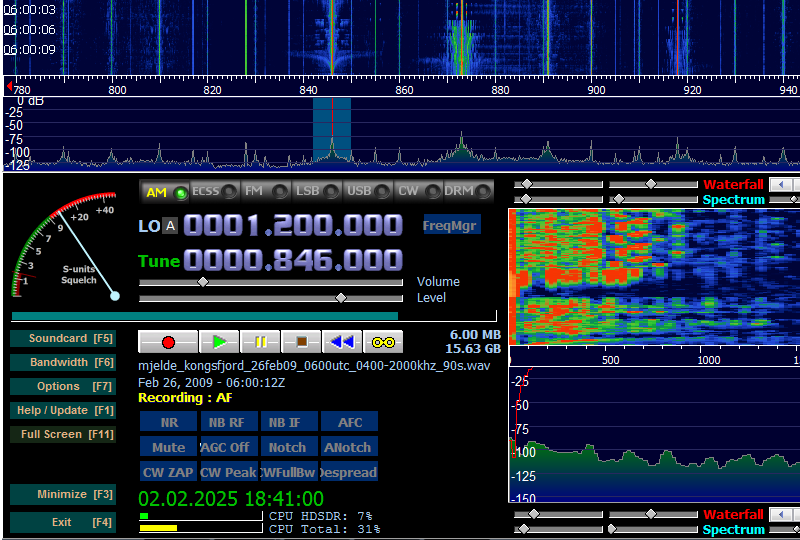Image resolution: width=800 pixels, height=540 pixels.
Task: Click first upper Waterfall slider handle
Action: click(x=527, y=184)
